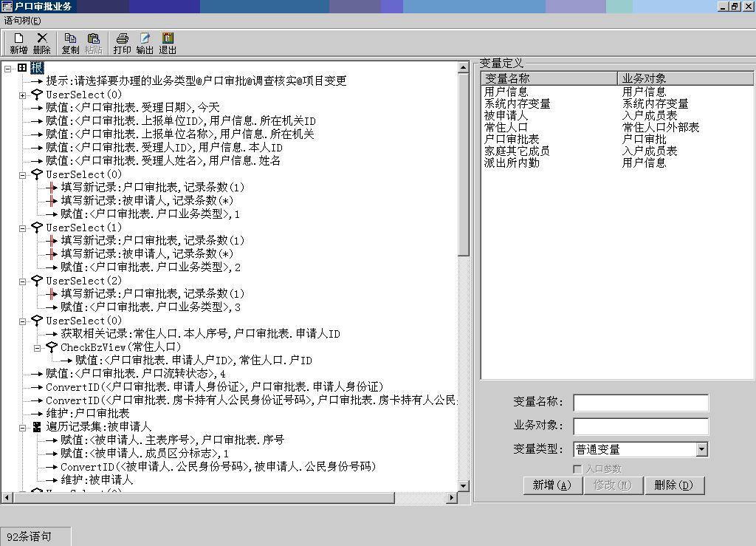Click tree vertical scrollbar up arrow
This screenshot has width=756, height=546.
[x=463, y=67]
